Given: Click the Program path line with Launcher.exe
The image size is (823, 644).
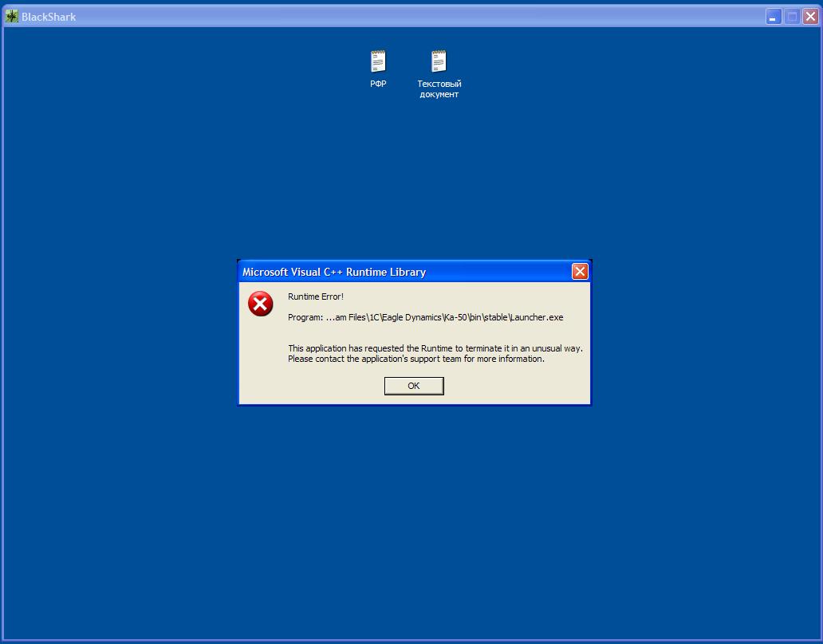Looking at the screenshot, I should point(426,317).
